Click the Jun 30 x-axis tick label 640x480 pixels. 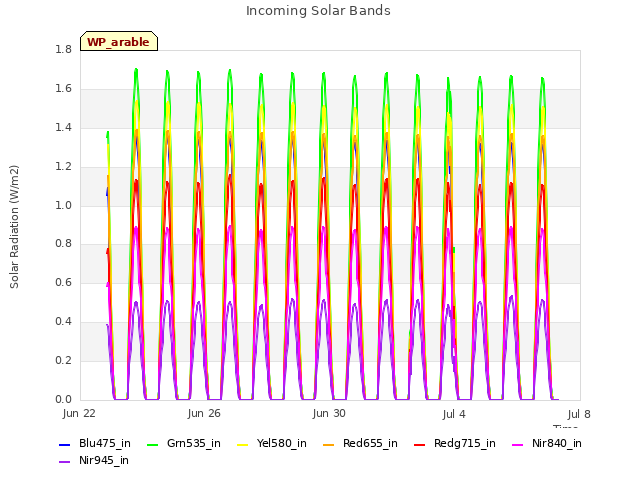pos(329,413)
